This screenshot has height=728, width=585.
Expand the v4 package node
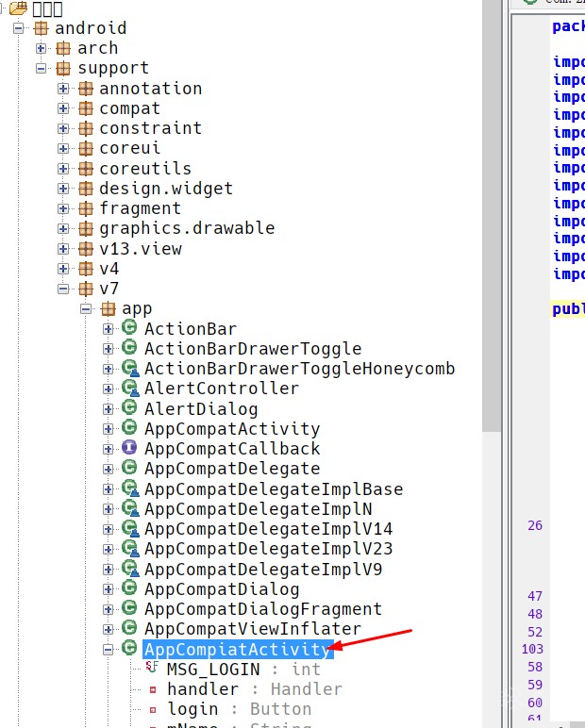point(63,269)
